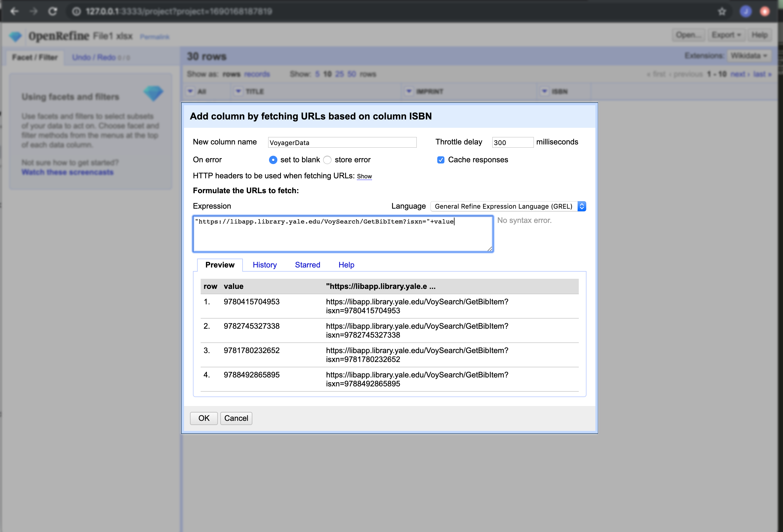Show as records view
The height and width of the screenshot is (532, 783).
click(x=257, y=74)
